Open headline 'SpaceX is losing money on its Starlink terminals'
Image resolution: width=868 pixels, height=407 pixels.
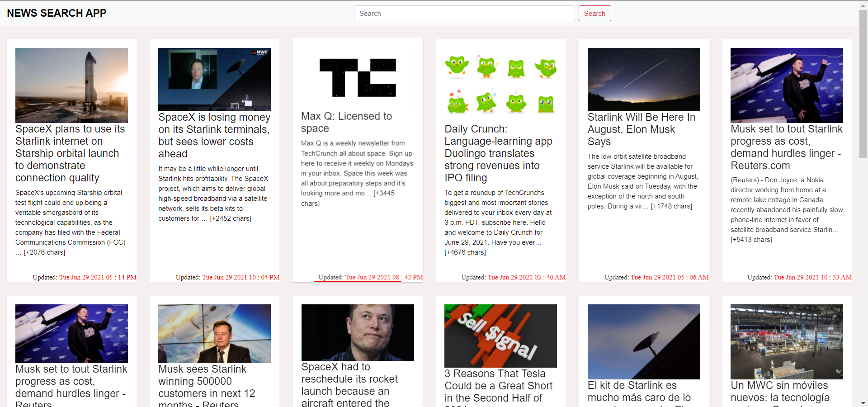pos(214,135)
